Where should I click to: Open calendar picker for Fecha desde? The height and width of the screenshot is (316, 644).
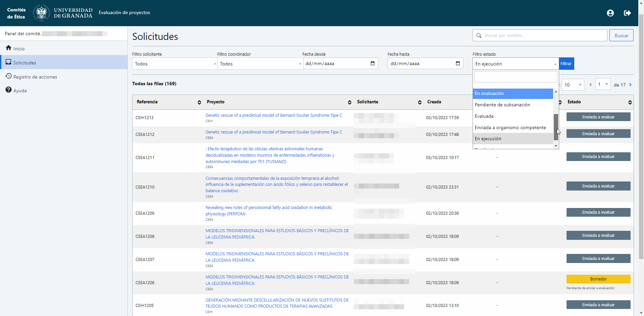[372, 63]
